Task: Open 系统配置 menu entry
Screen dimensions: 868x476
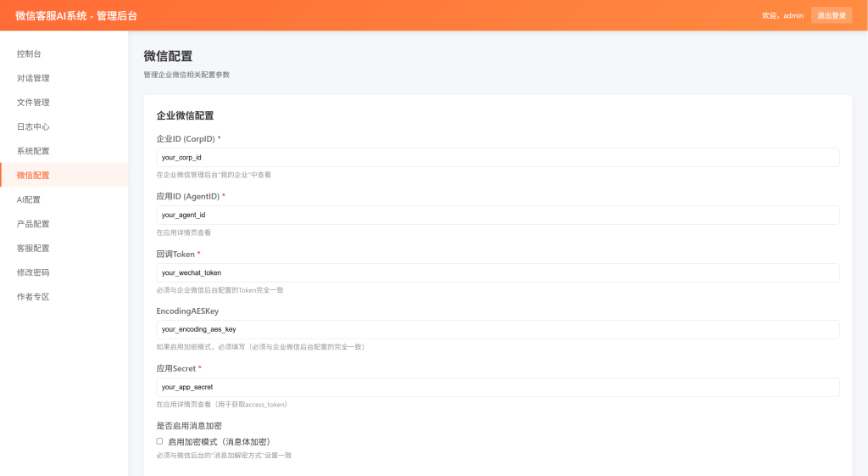Action: click(x=64, y=151)
